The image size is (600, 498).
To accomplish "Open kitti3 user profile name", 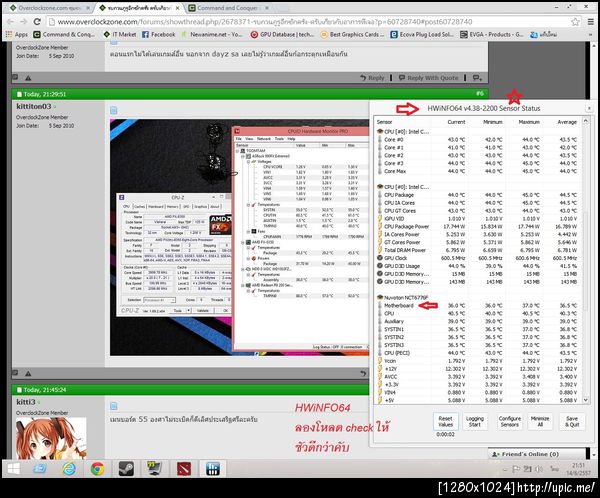I will click(x=26, y=402).
